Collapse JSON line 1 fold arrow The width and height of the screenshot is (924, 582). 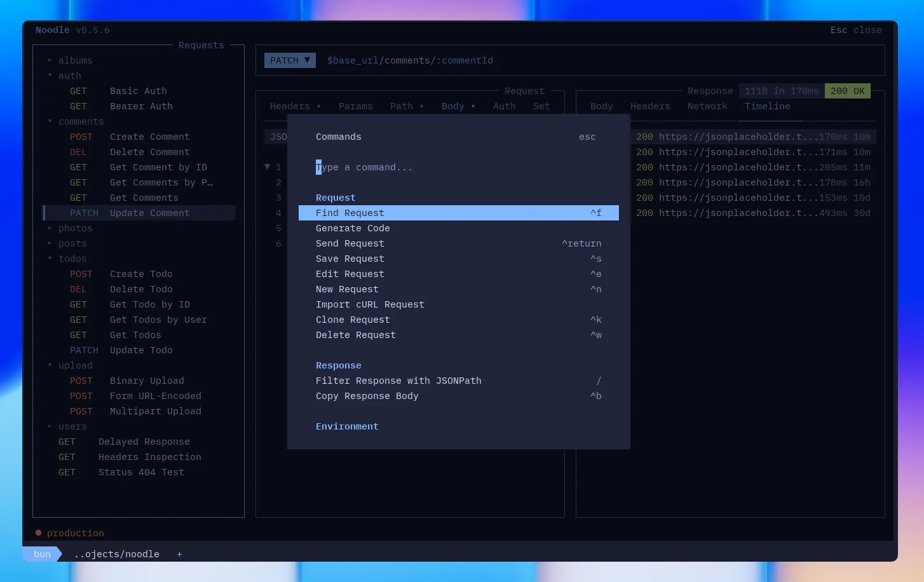click(x=268, y=167)
